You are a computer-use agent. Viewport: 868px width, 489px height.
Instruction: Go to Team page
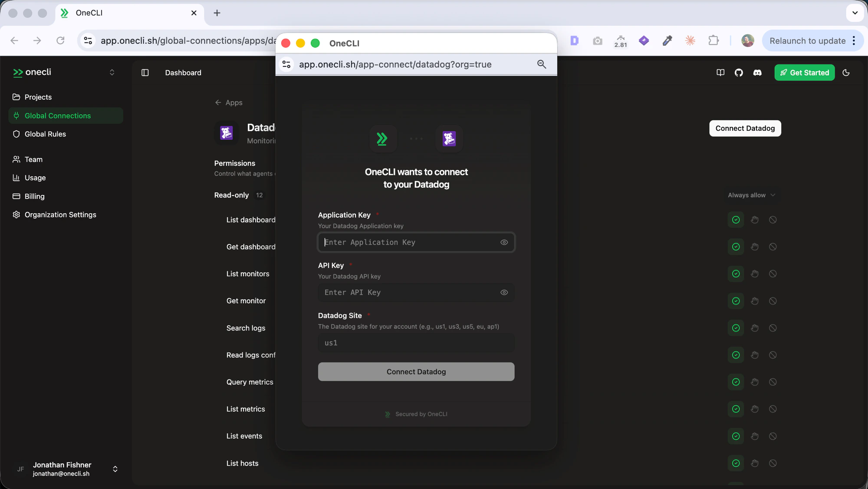point(65,159)
